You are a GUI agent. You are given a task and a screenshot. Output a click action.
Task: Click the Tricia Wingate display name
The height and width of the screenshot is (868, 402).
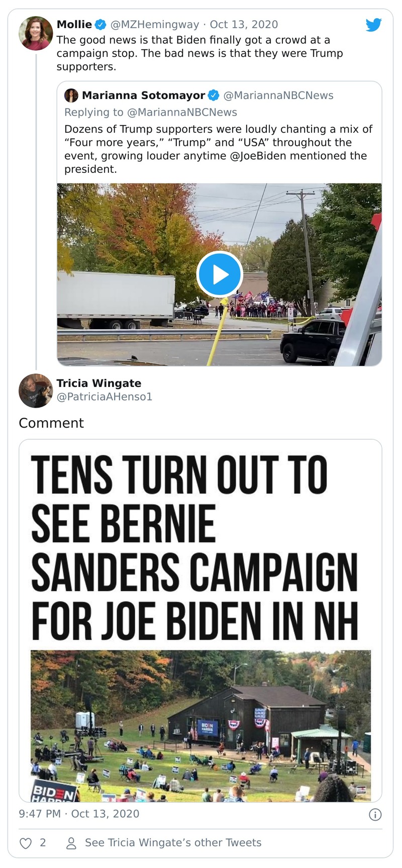coord(99,383)
